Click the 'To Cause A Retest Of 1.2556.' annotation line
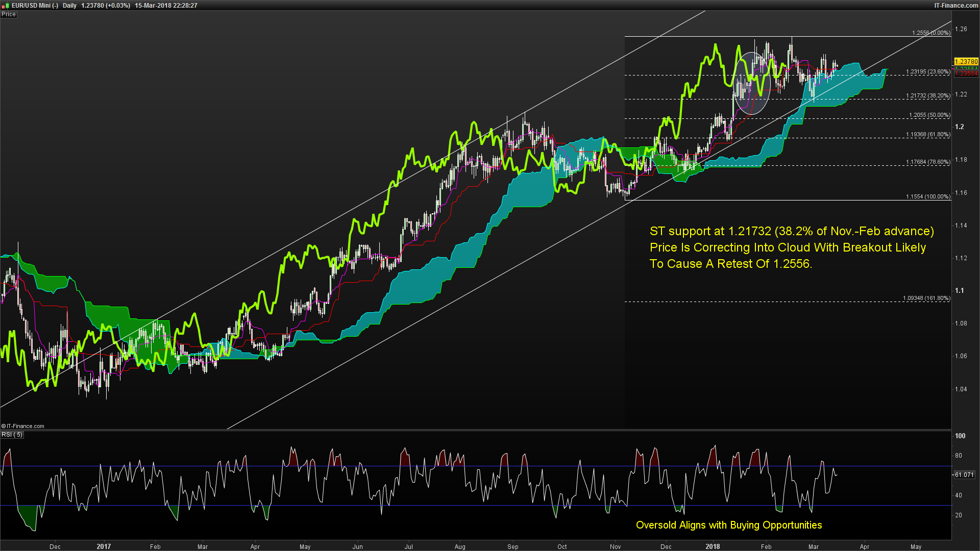 730,264
